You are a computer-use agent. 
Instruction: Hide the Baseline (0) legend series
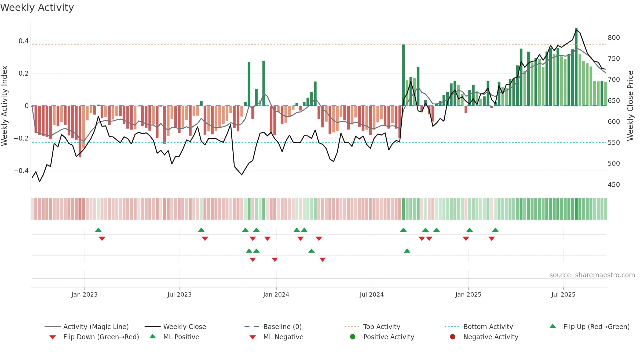pos(273,327)
